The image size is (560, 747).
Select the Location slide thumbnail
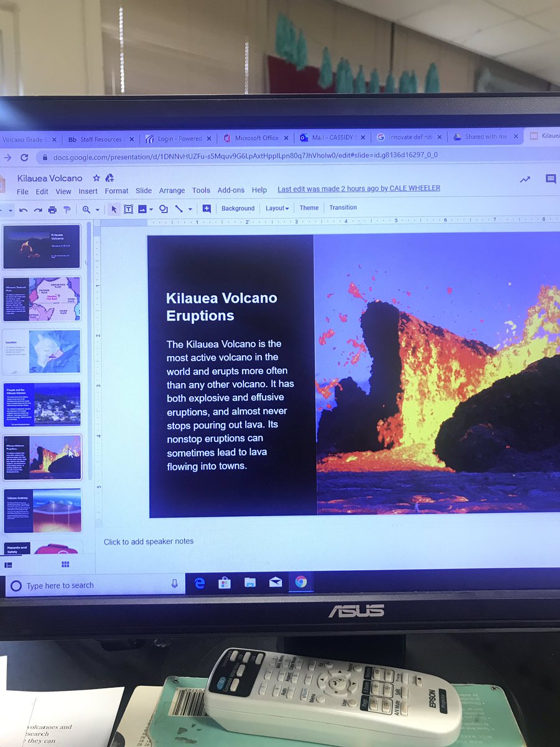coord(42,352)
